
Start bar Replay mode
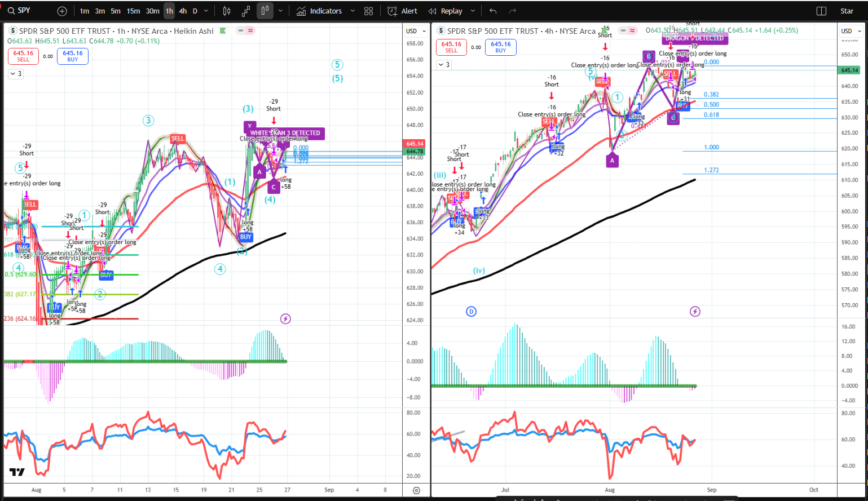(x=446, y=11)
